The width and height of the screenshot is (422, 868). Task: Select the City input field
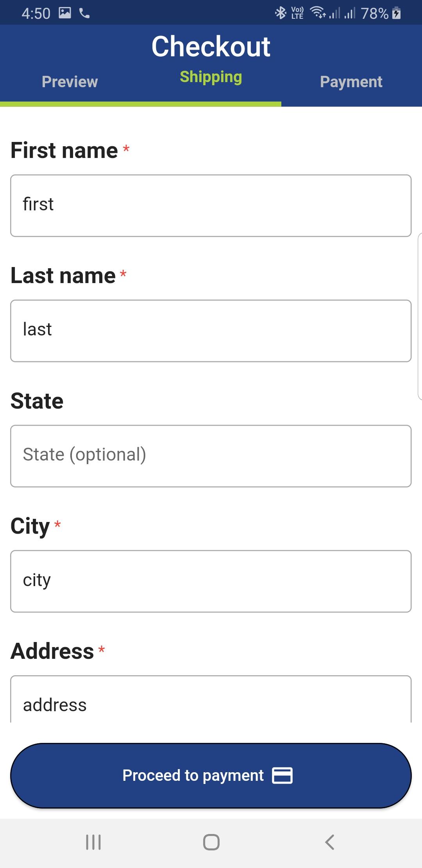point(211,581)
